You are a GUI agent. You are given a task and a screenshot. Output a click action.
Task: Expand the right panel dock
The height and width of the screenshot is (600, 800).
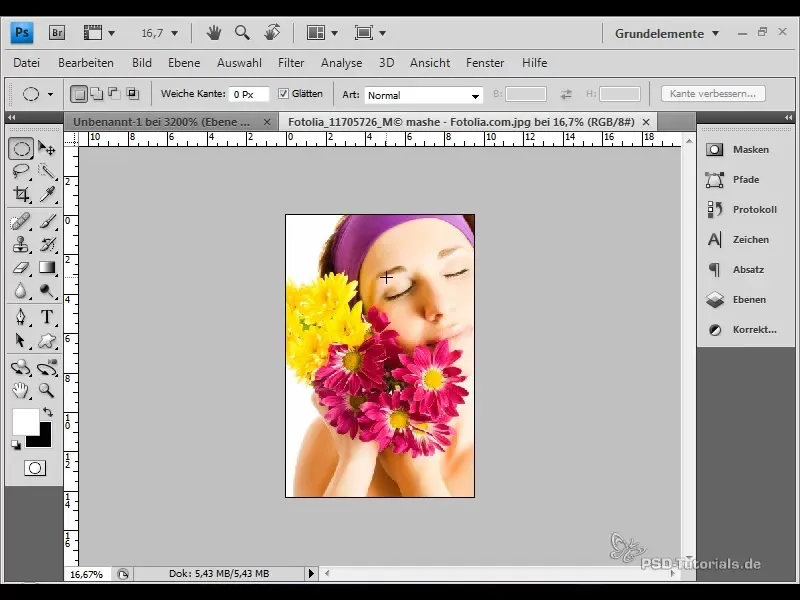pyautogui.click(x=788, y=118)
